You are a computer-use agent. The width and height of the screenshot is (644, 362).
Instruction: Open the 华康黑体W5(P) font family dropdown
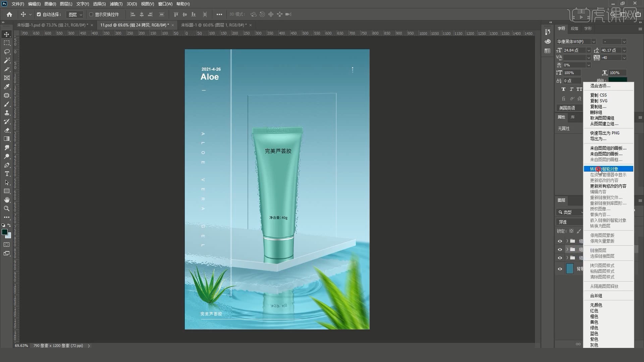tap(593, 42)
